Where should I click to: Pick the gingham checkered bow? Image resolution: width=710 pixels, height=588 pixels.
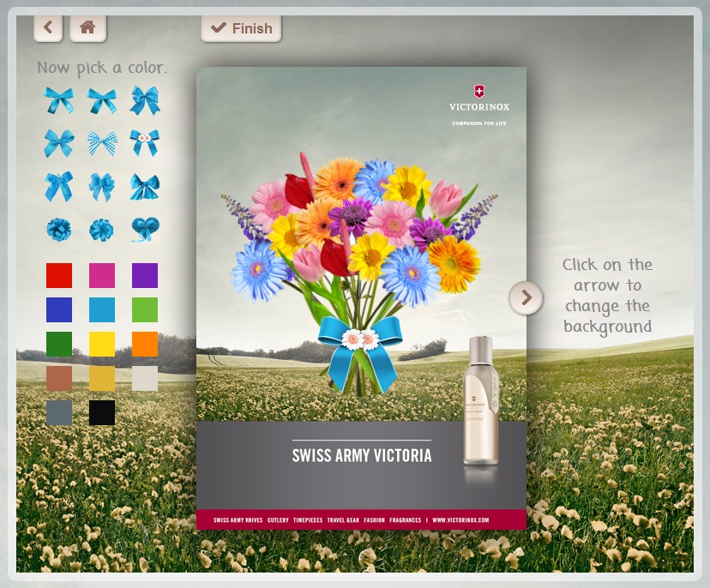[102, 142]
